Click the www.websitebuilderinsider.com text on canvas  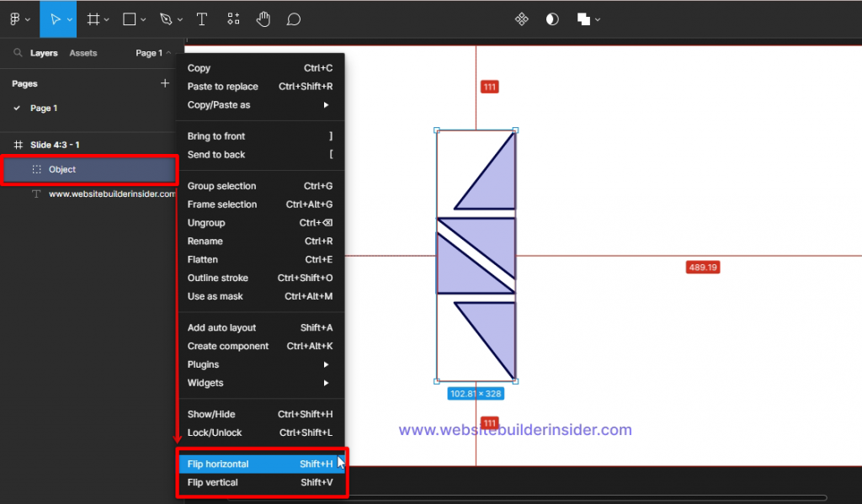[x=514, y=430]
